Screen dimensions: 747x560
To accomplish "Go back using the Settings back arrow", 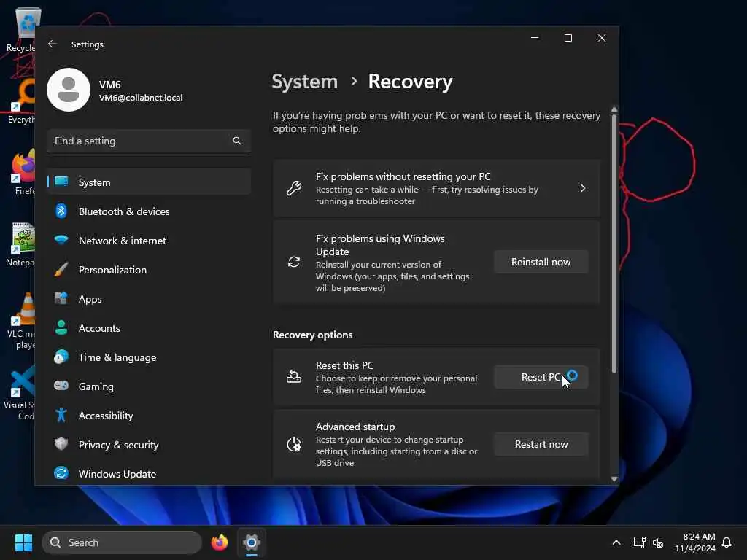I will click(53, 44).
